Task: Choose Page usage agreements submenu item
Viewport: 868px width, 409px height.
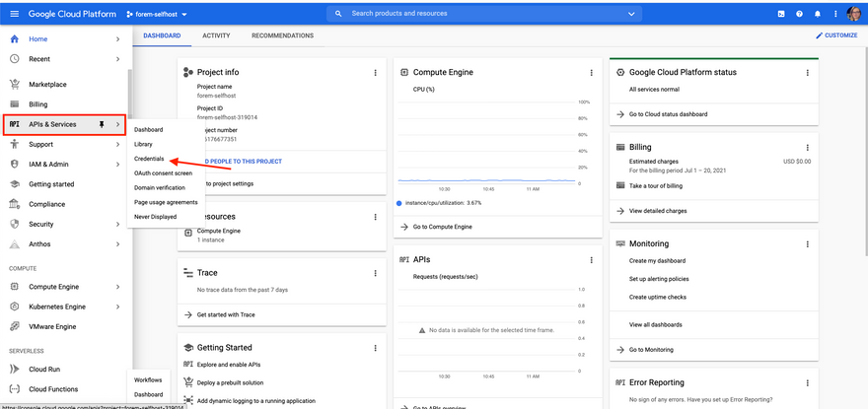Action: pyautogui.click(x=166, y=203)
